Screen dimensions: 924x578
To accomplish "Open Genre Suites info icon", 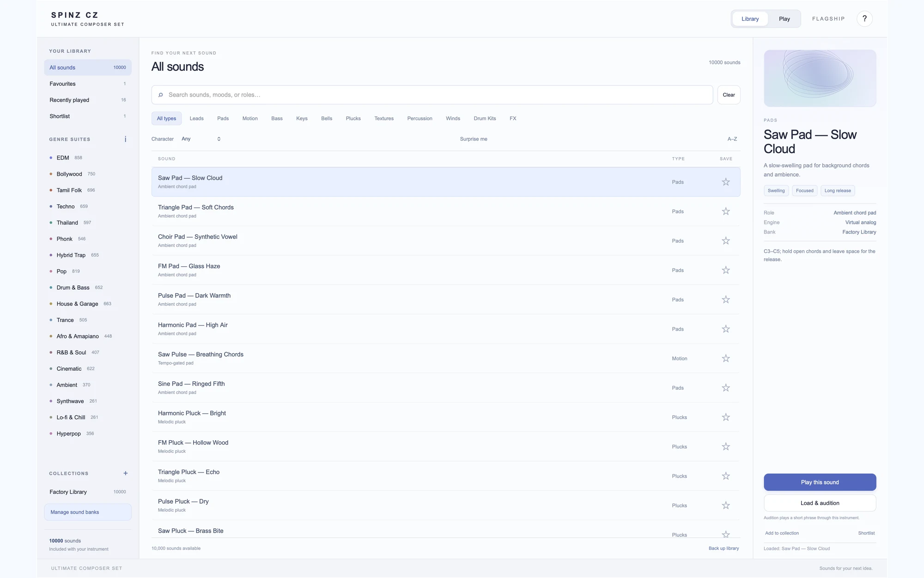I will (125, 139).
